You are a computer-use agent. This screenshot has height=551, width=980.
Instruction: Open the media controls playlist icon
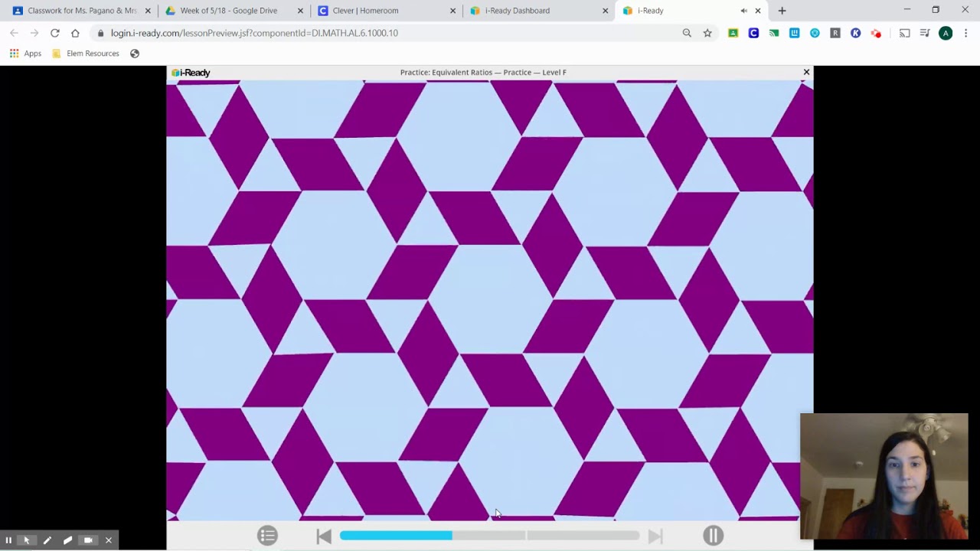coord(925,33)
